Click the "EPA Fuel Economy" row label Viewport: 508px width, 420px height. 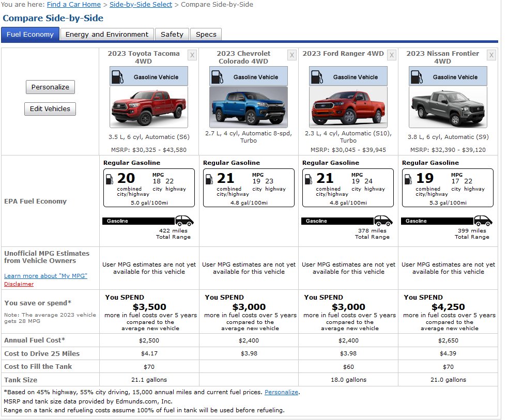pyautogui.click(x=35, y=201)
